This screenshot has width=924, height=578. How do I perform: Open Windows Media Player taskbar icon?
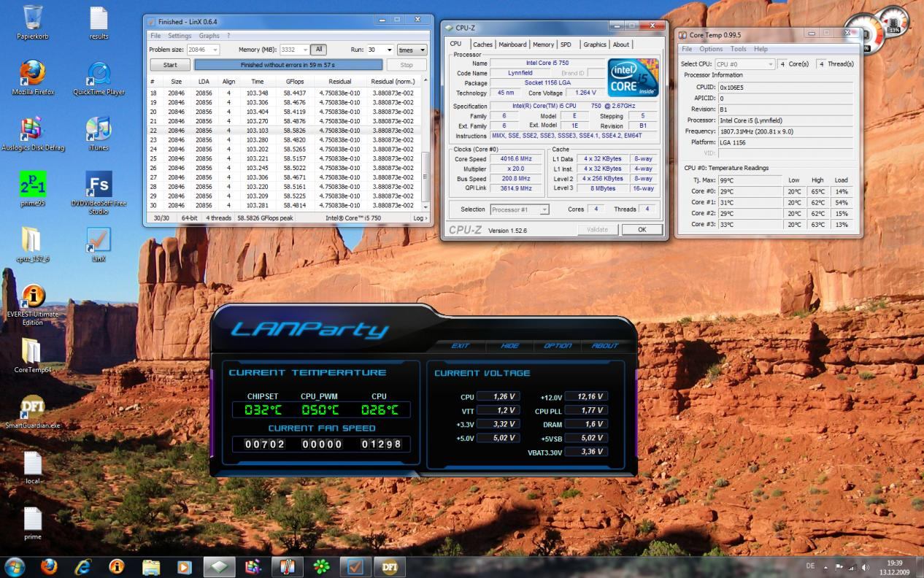(x=185, y=566)
